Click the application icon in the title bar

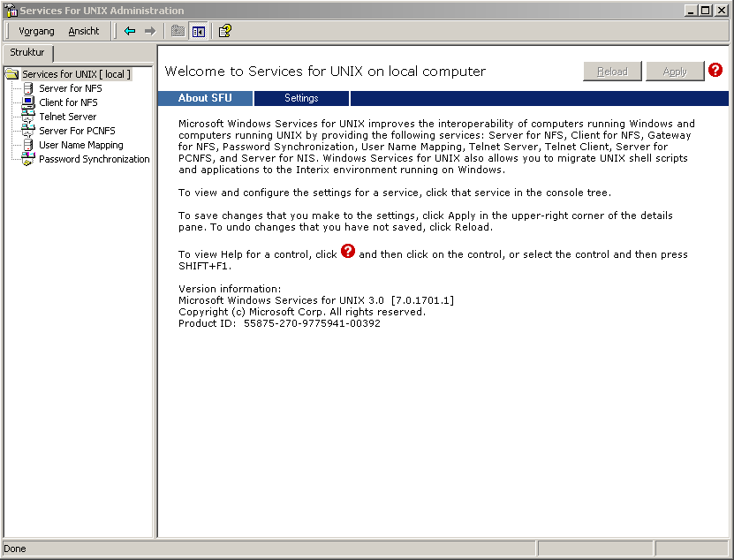click(11, 10)
